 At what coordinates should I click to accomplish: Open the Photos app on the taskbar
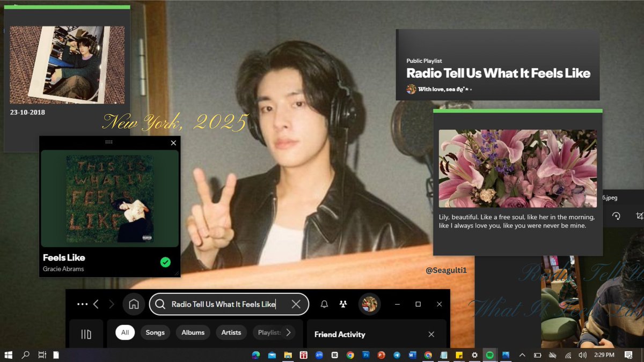click(x=506, y=355)
